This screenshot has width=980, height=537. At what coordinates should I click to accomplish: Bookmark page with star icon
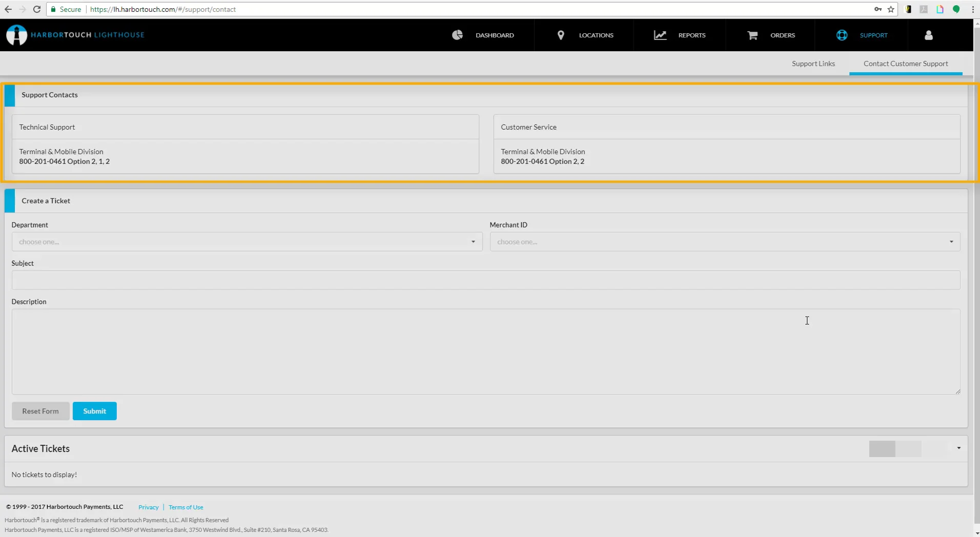coord(891,9)
